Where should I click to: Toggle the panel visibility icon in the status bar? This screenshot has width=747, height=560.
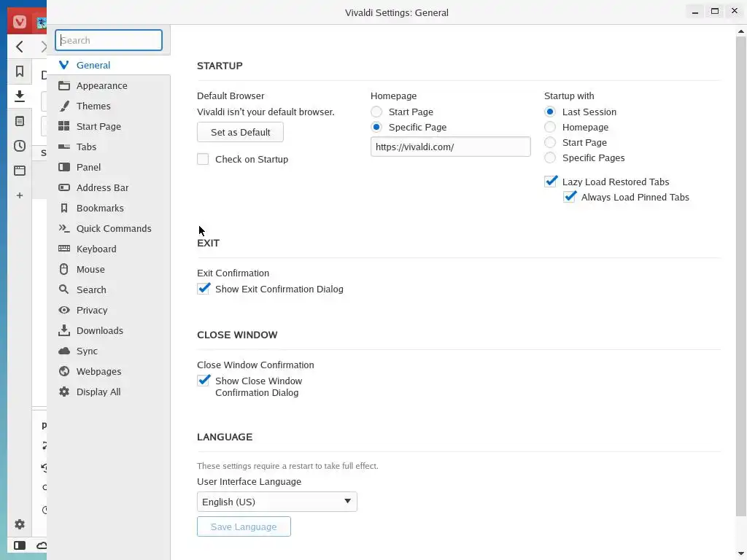coord(20,545)
